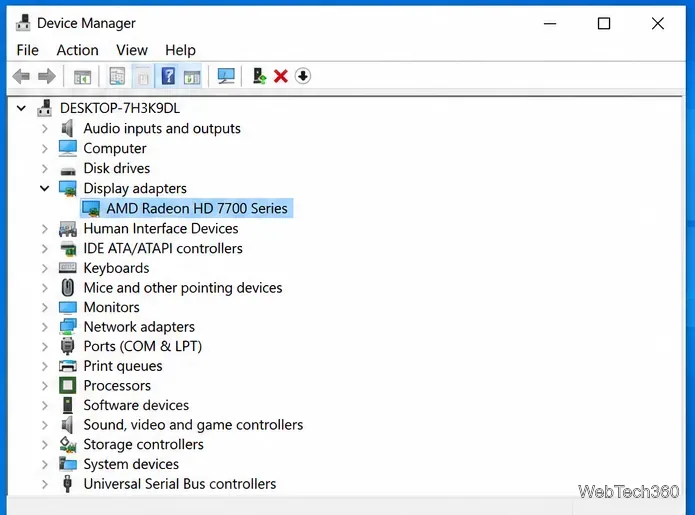This screenshot has width=695, height=515.
Task: Select the DESKTOP-7H3K9DL label
Action: click(x=120, y=108)
